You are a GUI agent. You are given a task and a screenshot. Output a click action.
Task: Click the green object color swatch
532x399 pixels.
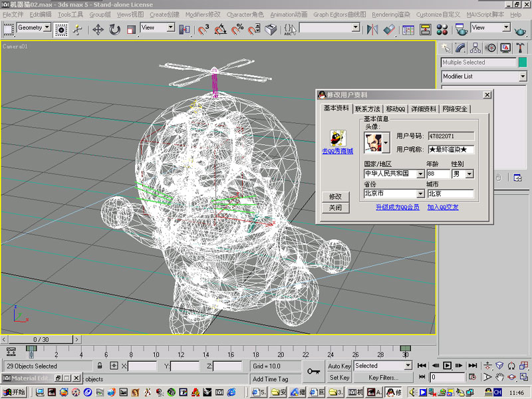(523, 62)
